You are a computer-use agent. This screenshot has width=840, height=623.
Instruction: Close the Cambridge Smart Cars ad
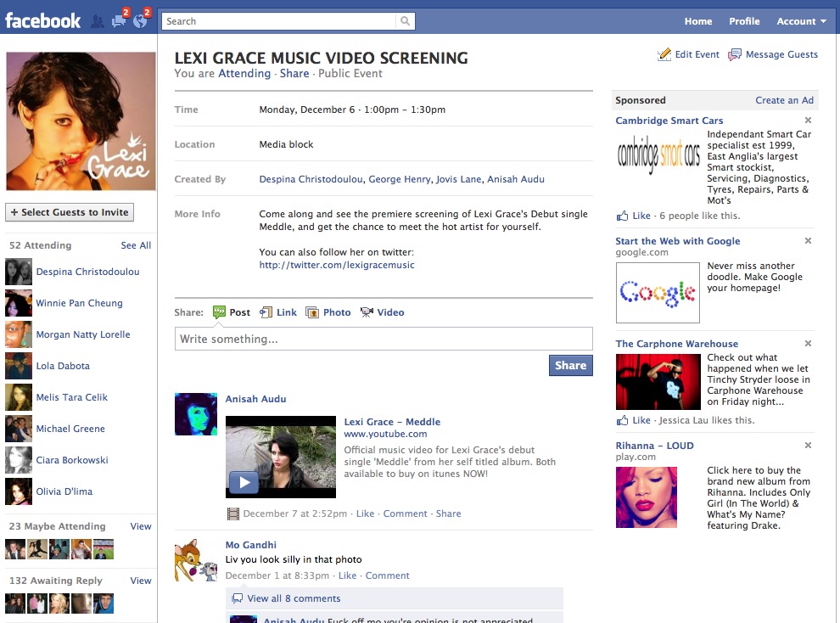808,120
